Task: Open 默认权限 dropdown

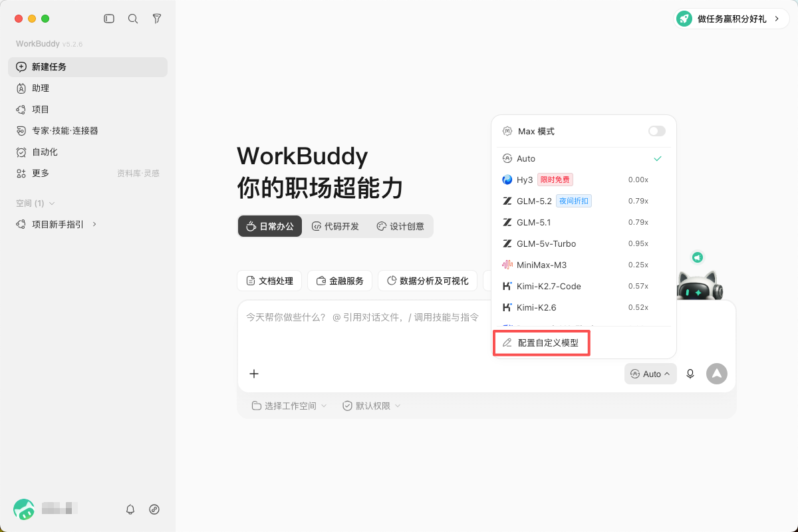Action: [372, 406]
